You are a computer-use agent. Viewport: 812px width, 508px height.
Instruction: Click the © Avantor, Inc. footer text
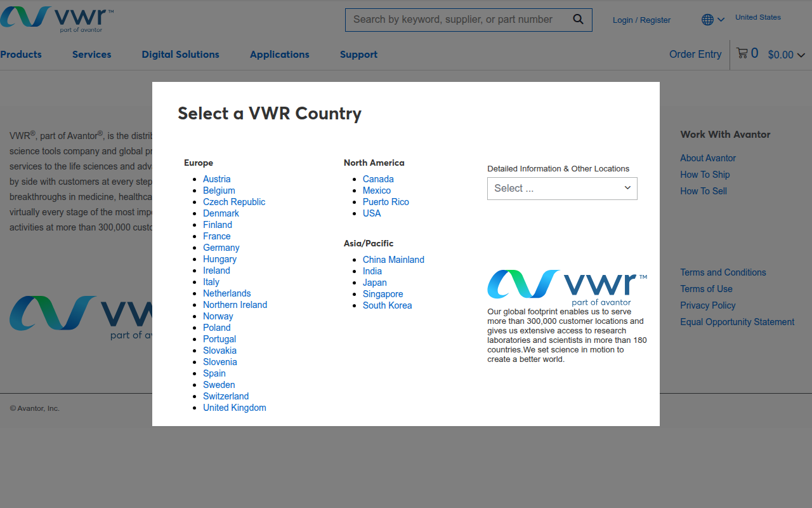[35, 408]
